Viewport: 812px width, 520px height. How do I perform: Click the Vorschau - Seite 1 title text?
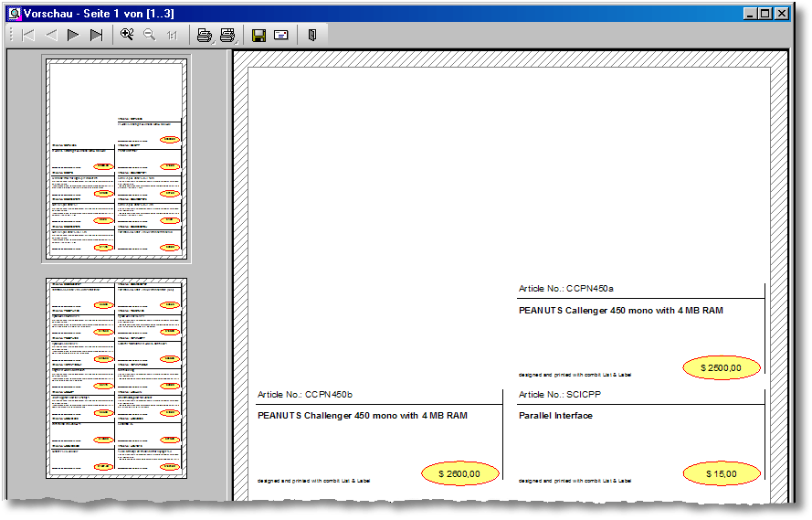[99, 14]
